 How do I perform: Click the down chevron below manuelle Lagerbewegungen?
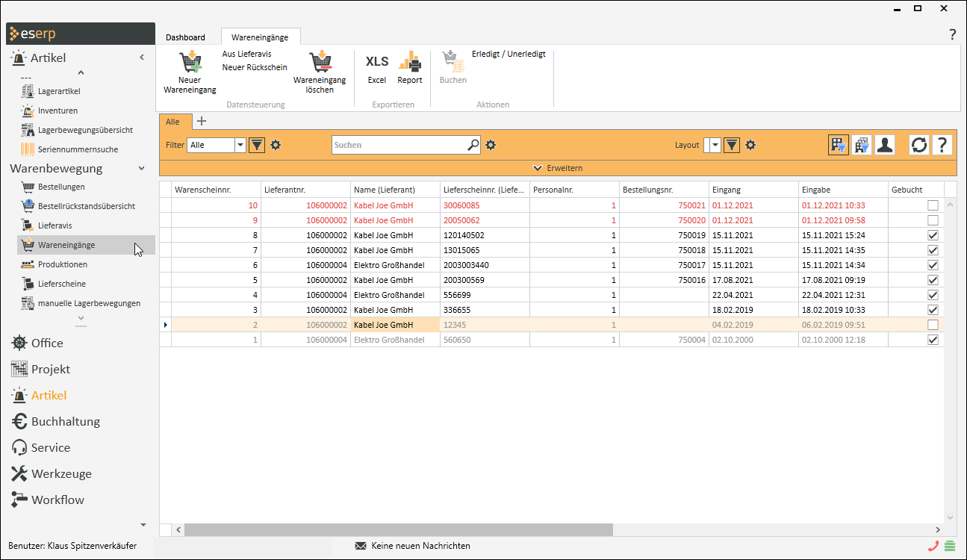pos(81,317)
